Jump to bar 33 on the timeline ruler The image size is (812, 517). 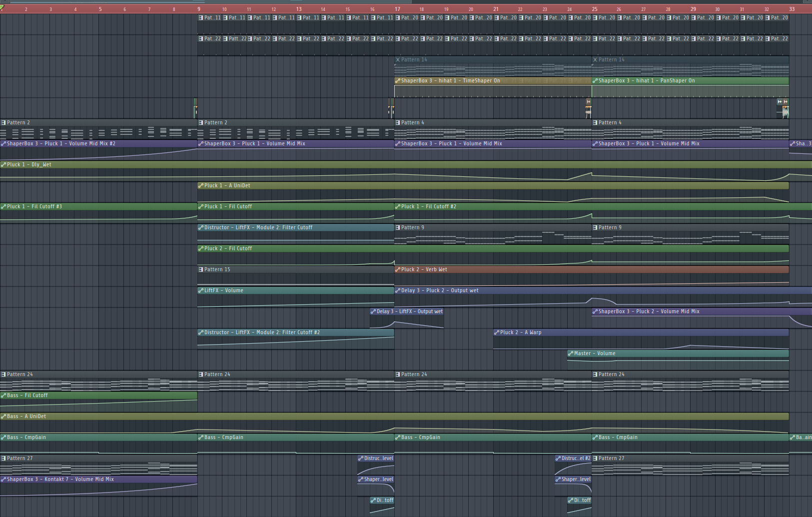(792, 9)
